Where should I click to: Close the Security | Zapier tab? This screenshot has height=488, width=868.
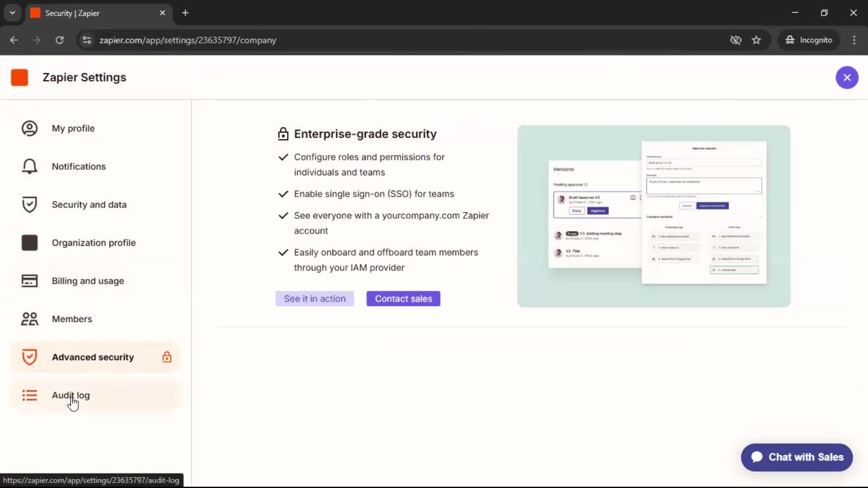click(162, 13)
